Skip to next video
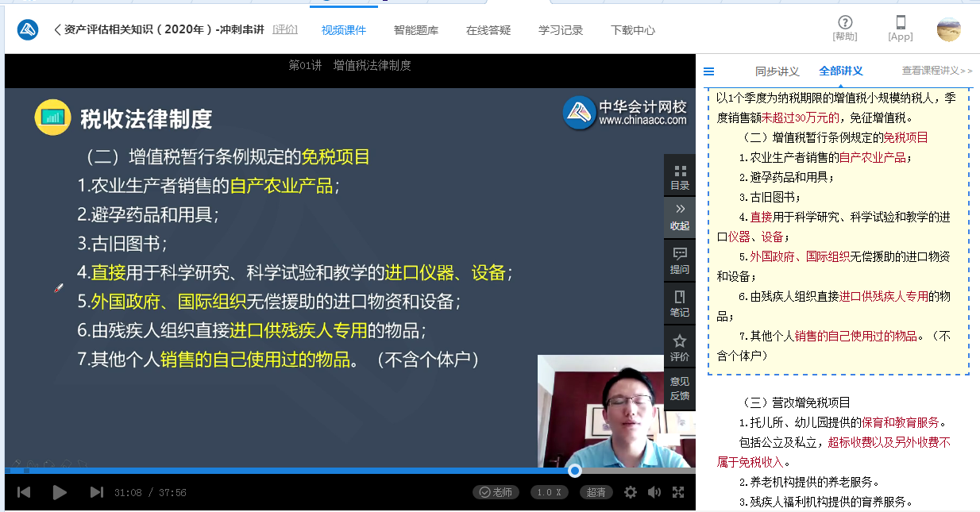This screenshot has width=980, height=512. [96, 492]
